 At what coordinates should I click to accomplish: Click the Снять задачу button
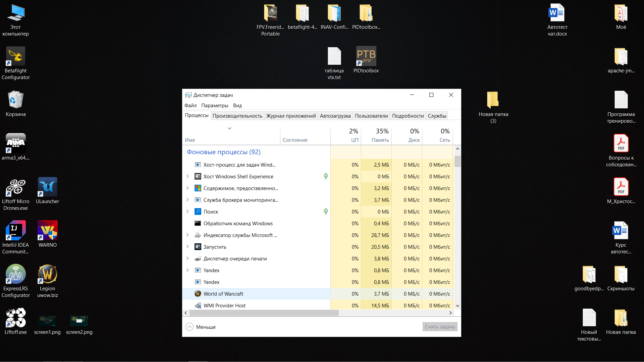pyautogui.click(x=440, y=327)
